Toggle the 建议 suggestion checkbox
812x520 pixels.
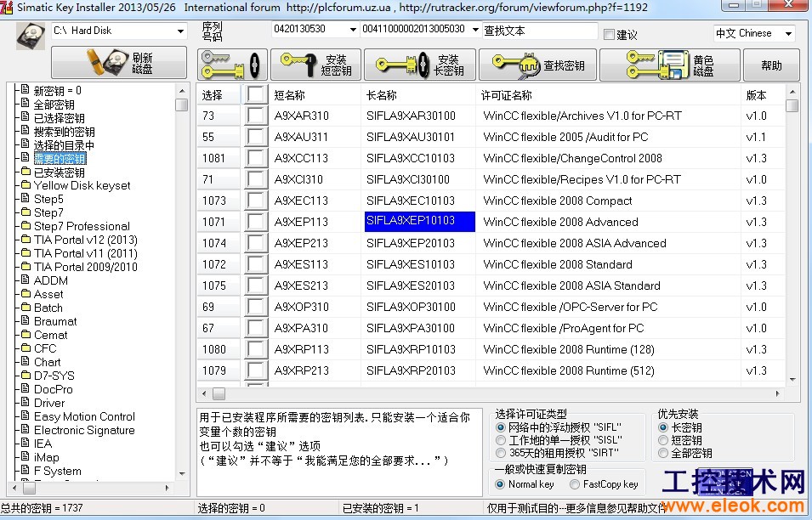(610, 35)
